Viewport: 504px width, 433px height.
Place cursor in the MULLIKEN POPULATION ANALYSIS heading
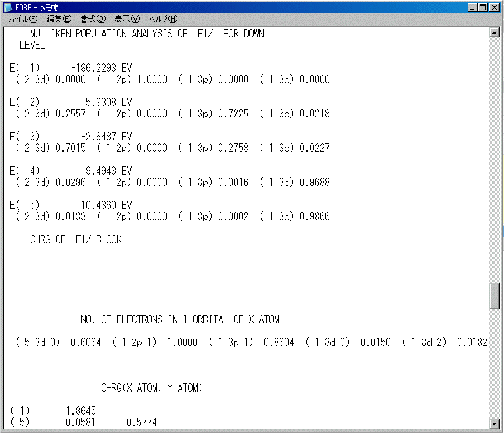(146, 34)
